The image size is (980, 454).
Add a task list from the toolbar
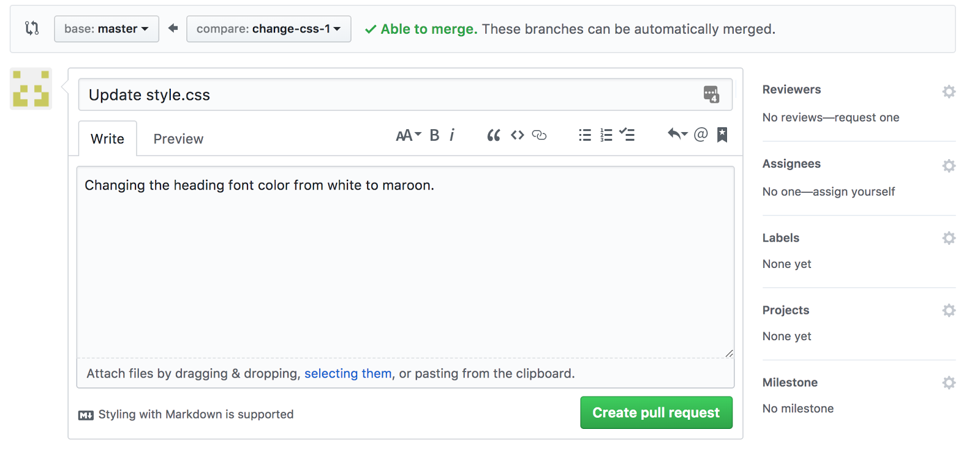(x=627, y=135)
